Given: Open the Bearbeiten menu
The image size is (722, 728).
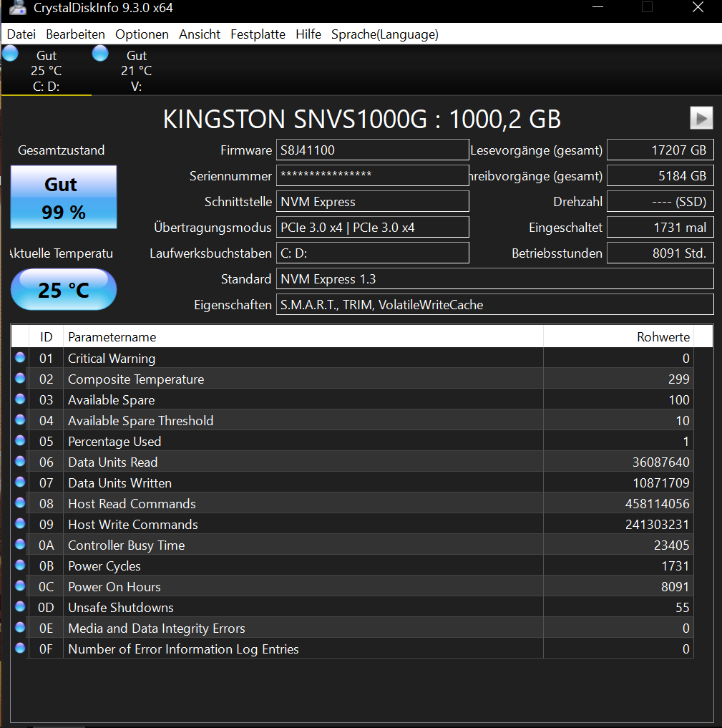Looking at the screenshot, I should 75,34.
